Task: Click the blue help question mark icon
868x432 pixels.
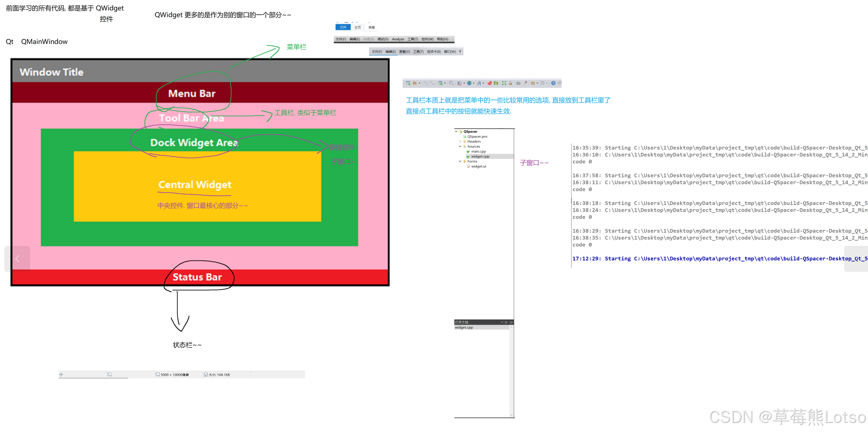Action: (x=553, y=83)
